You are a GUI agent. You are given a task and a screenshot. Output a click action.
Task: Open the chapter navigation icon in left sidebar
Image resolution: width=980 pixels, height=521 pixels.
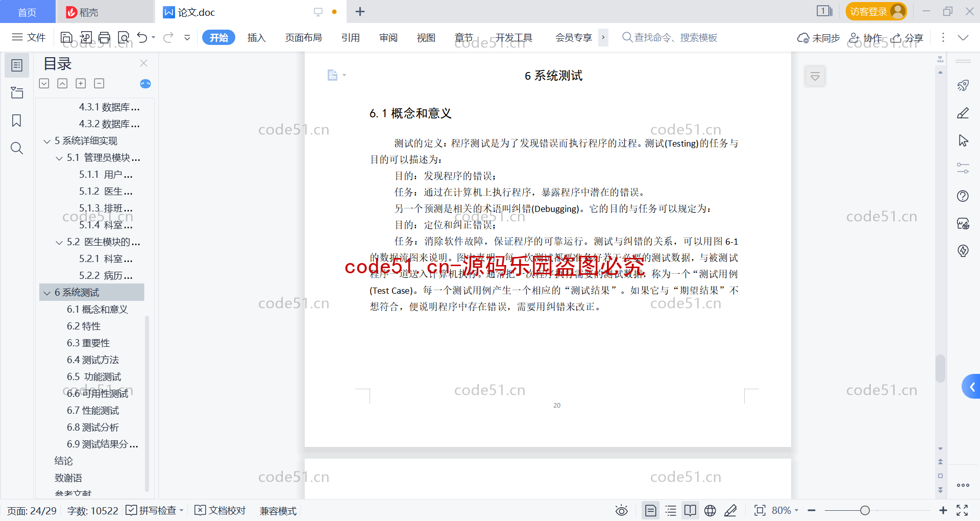pyautogui.click(x=17, y=92)
